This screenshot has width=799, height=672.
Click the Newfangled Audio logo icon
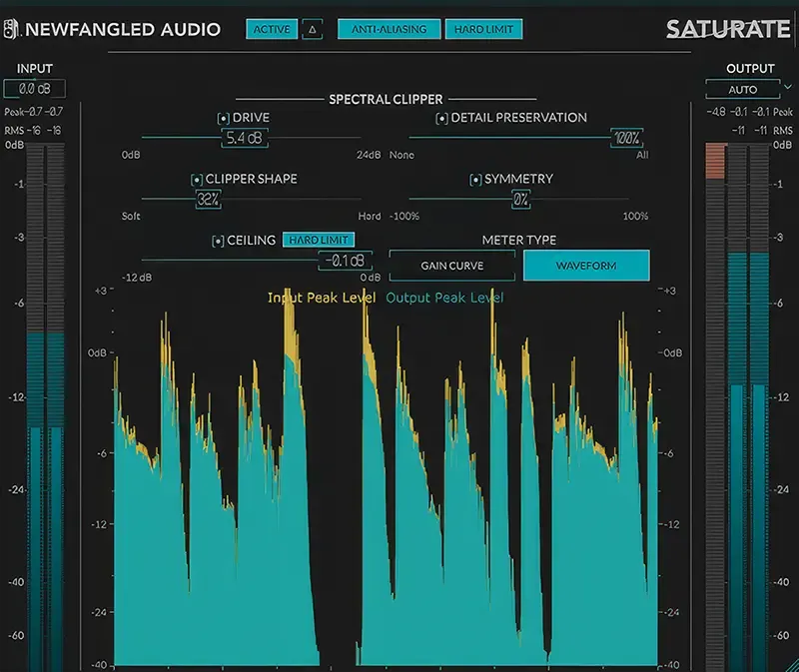11,29
